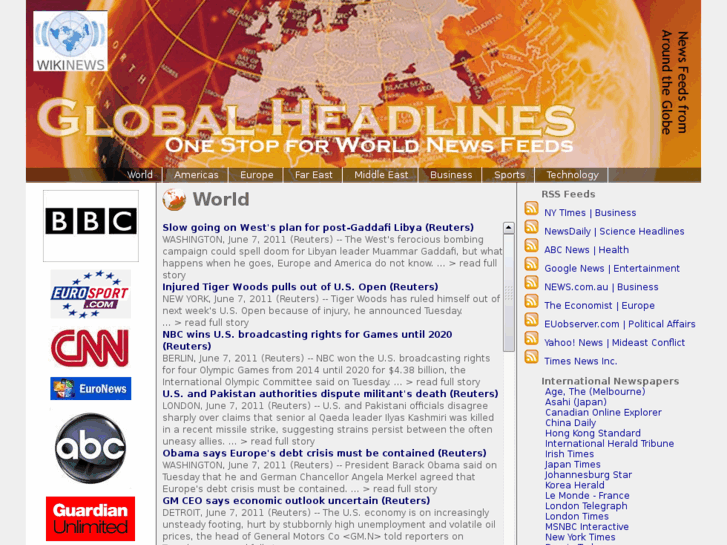Open Asahi (Japan) newspaper link
The width and height of the screenshot is (727, 545).
pos(575,402)
